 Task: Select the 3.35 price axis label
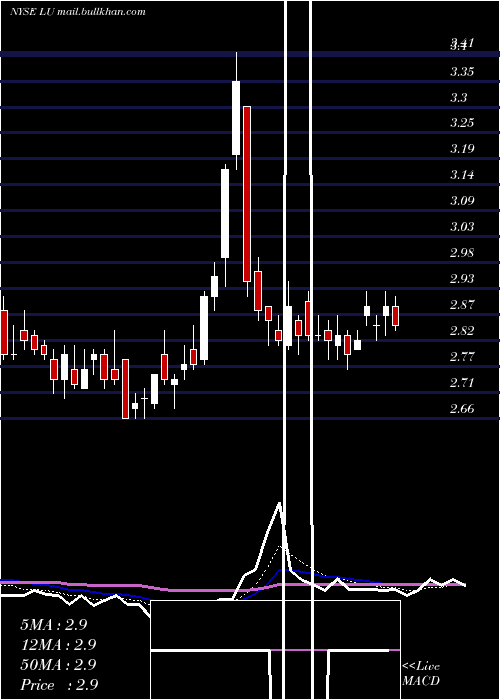pyautogui.click(x=462, y=72)
